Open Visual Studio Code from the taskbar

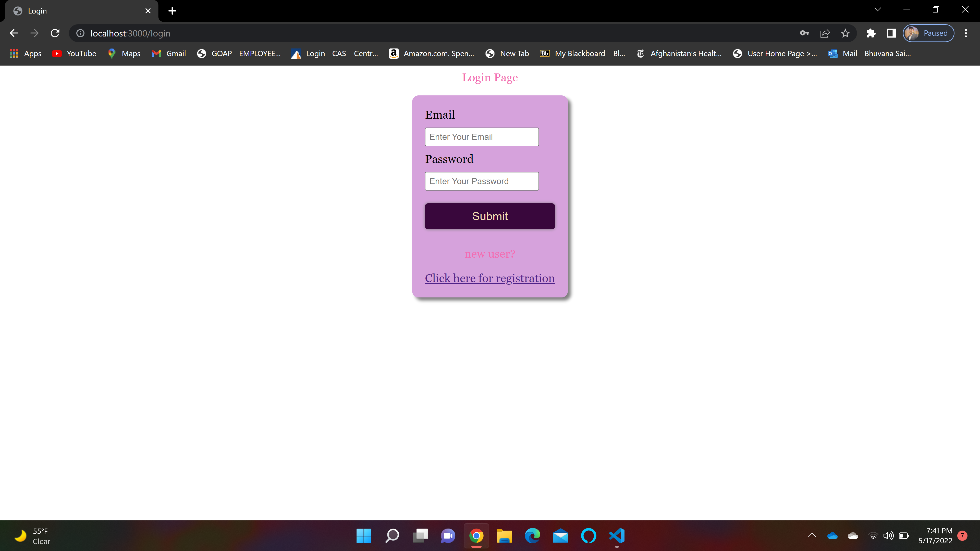pos(617,536)
